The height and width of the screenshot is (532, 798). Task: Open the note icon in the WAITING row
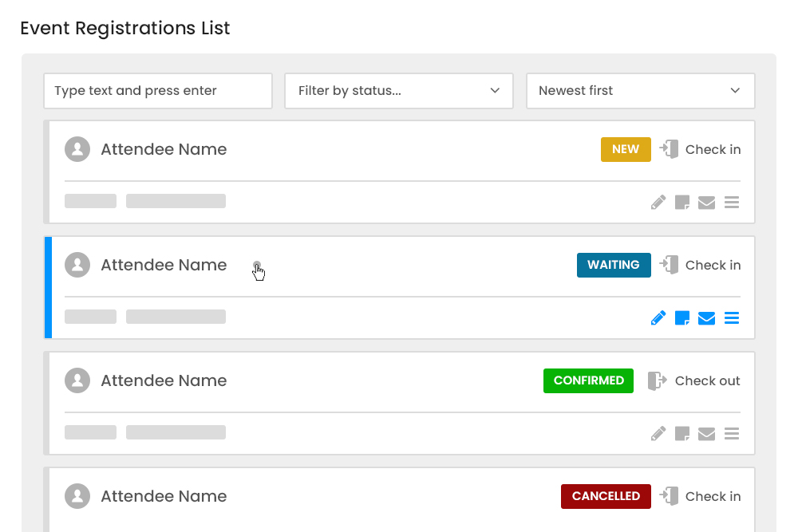tap(682, 318)
